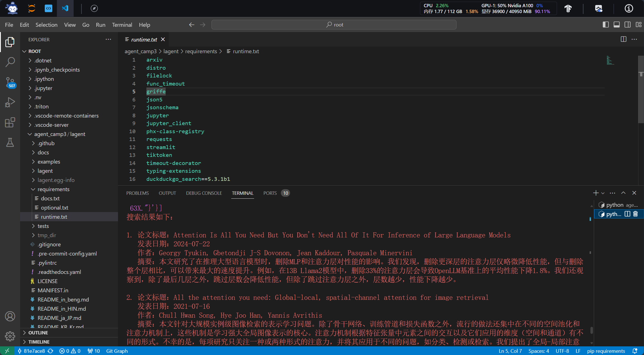Split the editor right
The width and height of the screenshot is (644, 355).
tap(623, 39)
